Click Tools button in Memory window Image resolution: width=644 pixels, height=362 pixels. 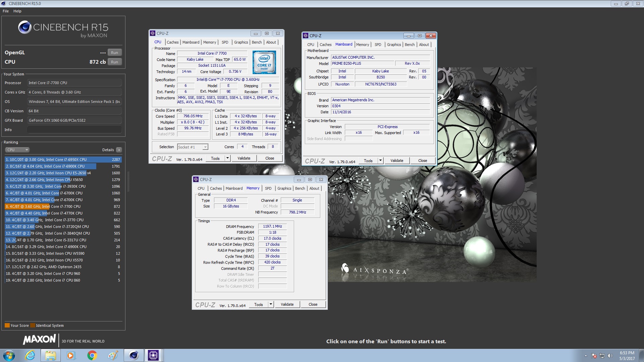pyautogui.click(x=259, y=304)
